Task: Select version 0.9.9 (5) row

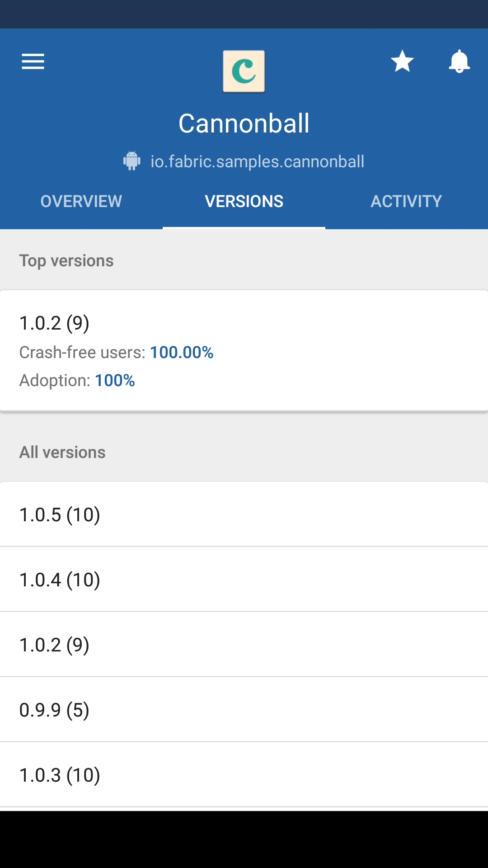Action: click(x=244, y=710)
